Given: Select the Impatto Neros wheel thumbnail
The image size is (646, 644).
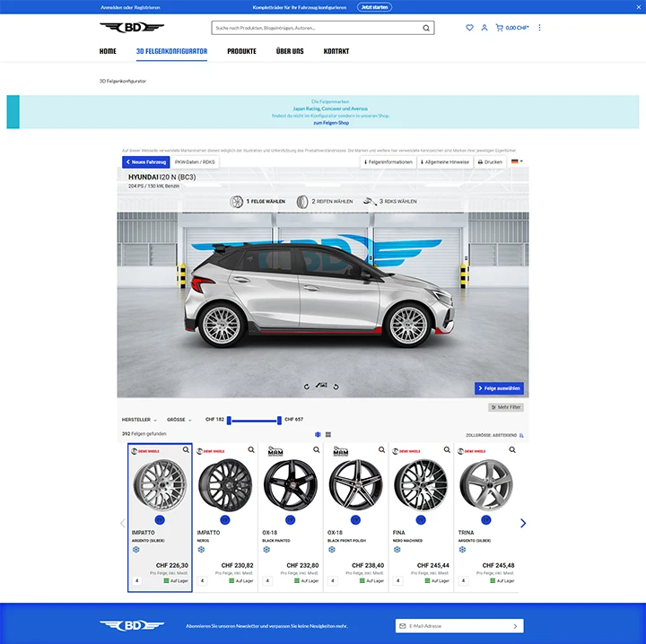Looking at the screenshot, I should [225, 485].
